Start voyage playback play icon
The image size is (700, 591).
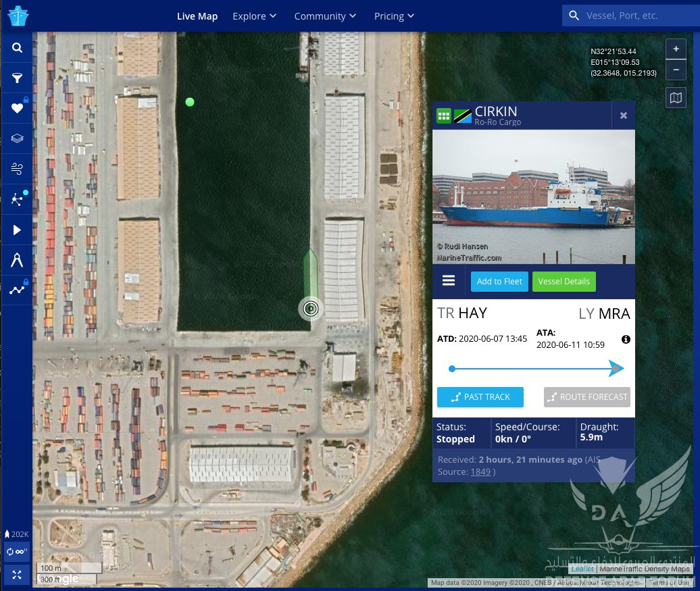pos(17,230)
